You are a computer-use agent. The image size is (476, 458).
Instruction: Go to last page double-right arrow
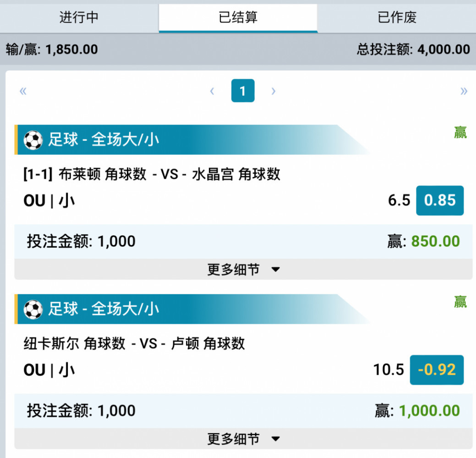point(464,91)
